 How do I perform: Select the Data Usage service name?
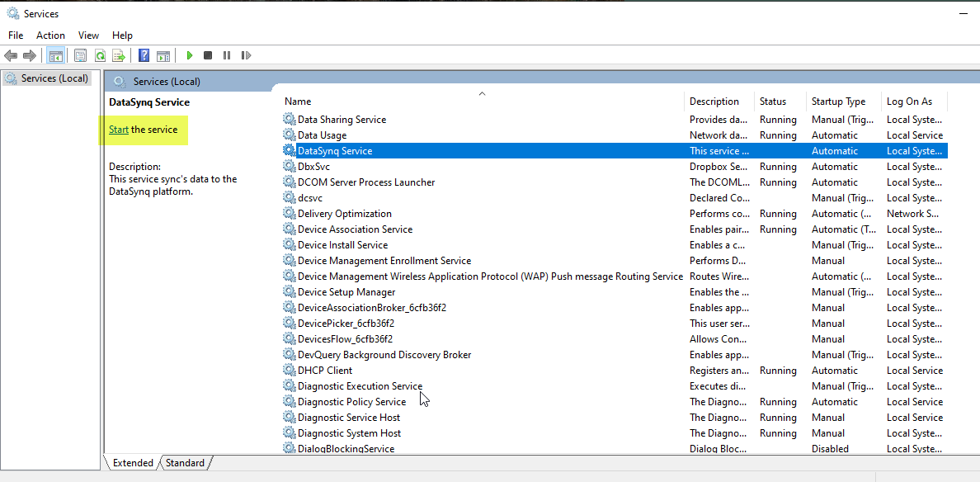(x=322, y=135)
